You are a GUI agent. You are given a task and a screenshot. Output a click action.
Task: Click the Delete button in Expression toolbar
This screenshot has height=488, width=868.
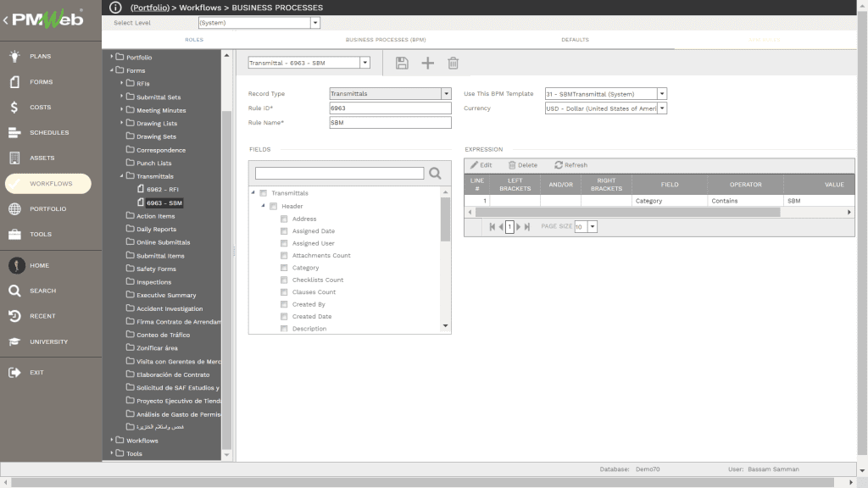coord(522,165)
